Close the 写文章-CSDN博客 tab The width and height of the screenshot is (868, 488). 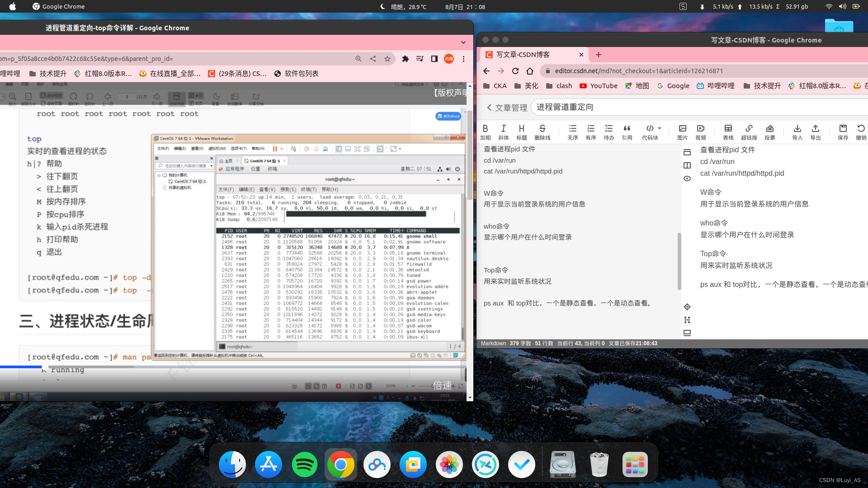click(581, 55)
